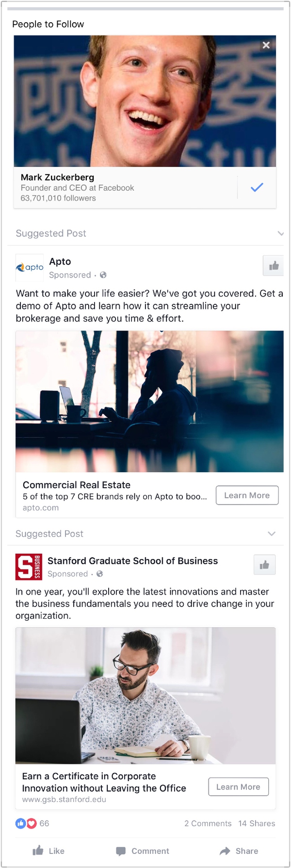Viewport: 291px width, 868px height.
Task: View the 14 Shares link
Action: coord(257,823)
